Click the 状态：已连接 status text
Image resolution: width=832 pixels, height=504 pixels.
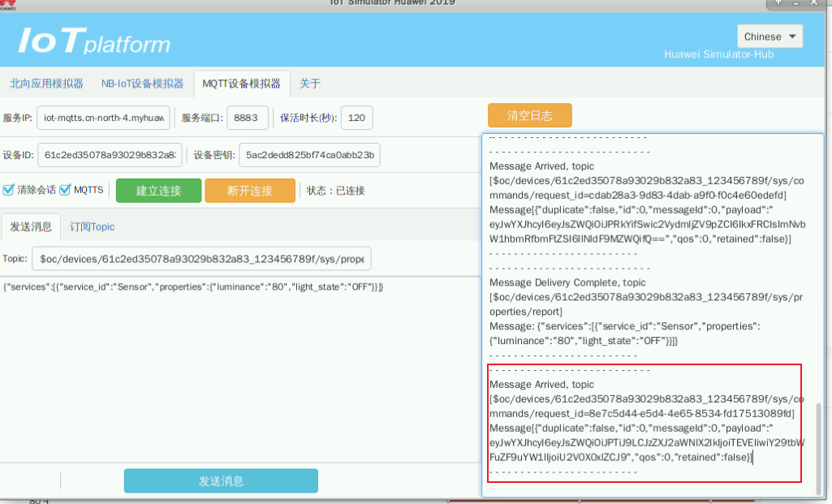click(335, 191)
